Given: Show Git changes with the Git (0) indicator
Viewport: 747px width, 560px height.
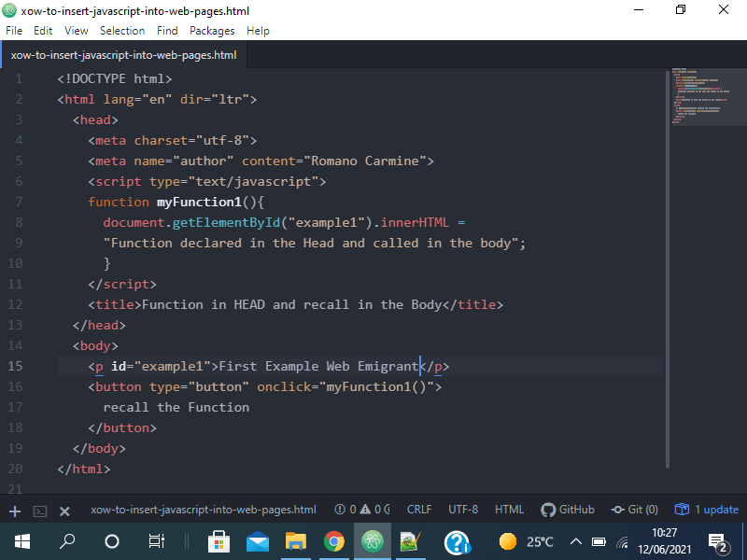Looking at the screenshot, I should coord(634,510).
